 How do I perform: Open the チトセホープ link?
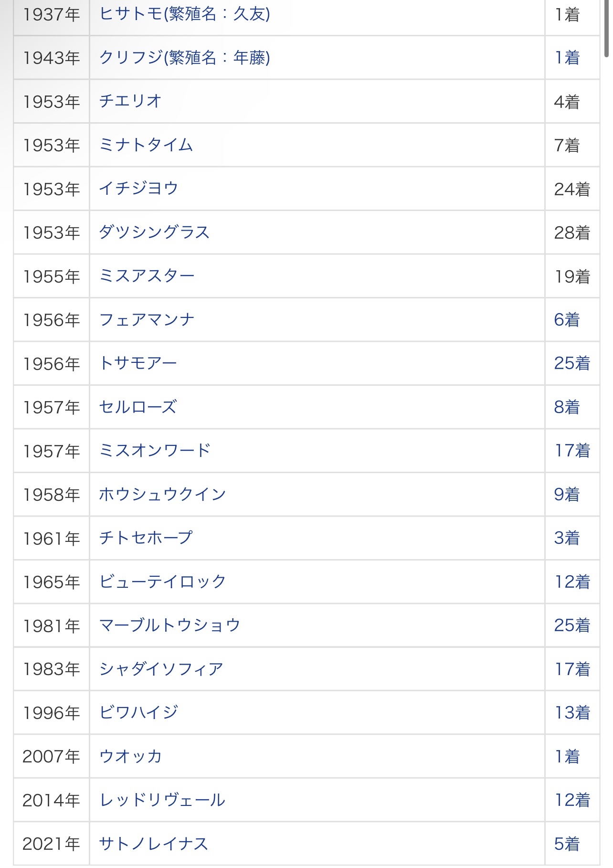[x=146, y=538]
